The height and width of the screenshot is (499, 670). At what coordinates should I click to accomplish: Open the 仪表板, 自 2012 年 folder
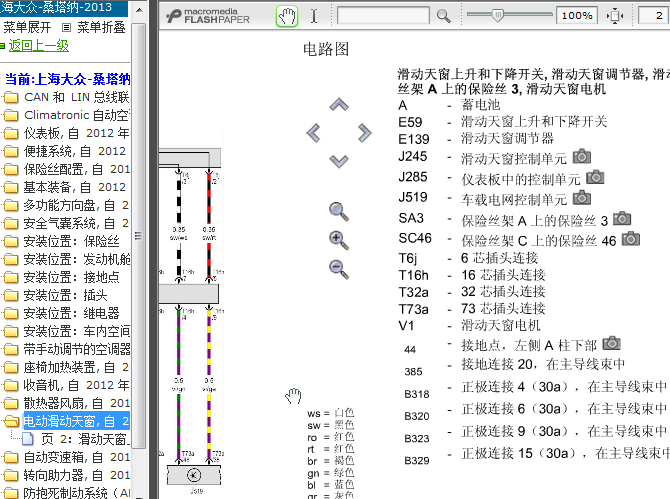tap(66, 133)
